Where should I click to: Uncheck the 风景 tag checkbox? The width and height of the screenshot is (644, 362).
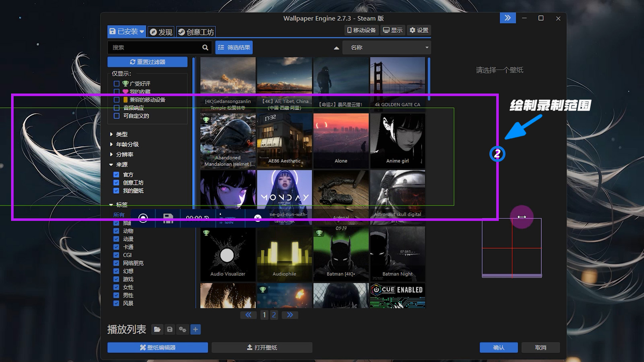pos(116,303)
